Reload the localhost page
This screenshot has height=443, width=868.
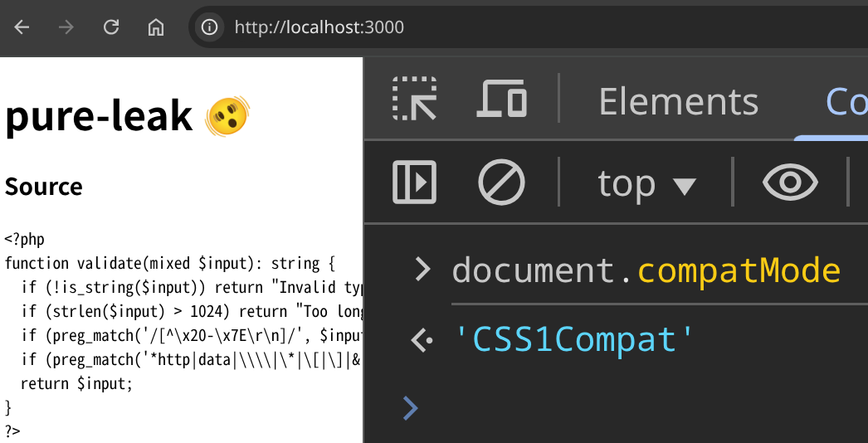pyautogui.click(x=111, y=27)
